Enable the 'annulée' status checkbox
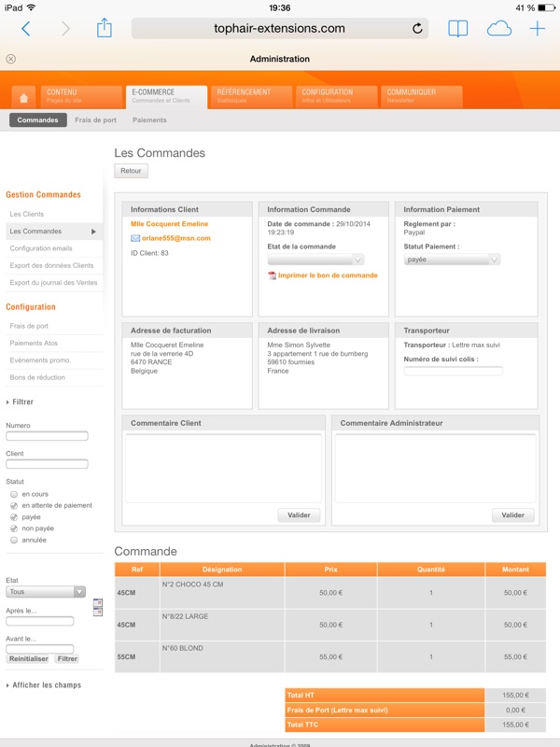The height and width of the screenshot is (747, 560). pos(14,540)
